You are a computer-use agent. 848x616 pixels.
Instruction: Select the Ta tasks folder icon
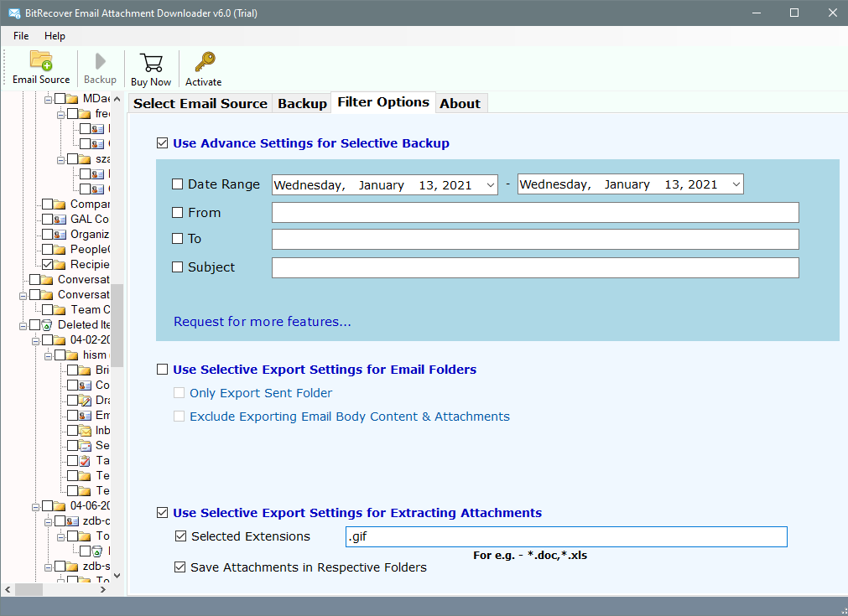(85, 461)
